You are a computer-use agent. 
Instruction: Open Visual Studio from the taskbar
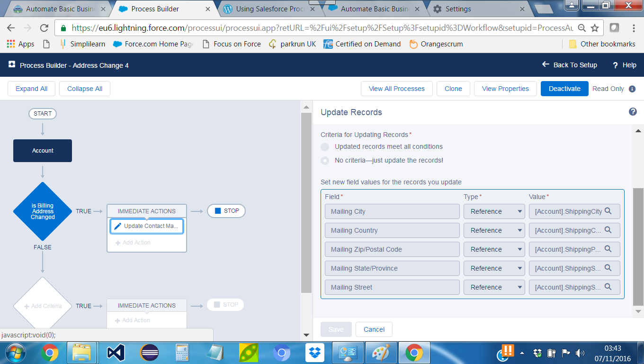pyautogui.click(x=116, y=353)
